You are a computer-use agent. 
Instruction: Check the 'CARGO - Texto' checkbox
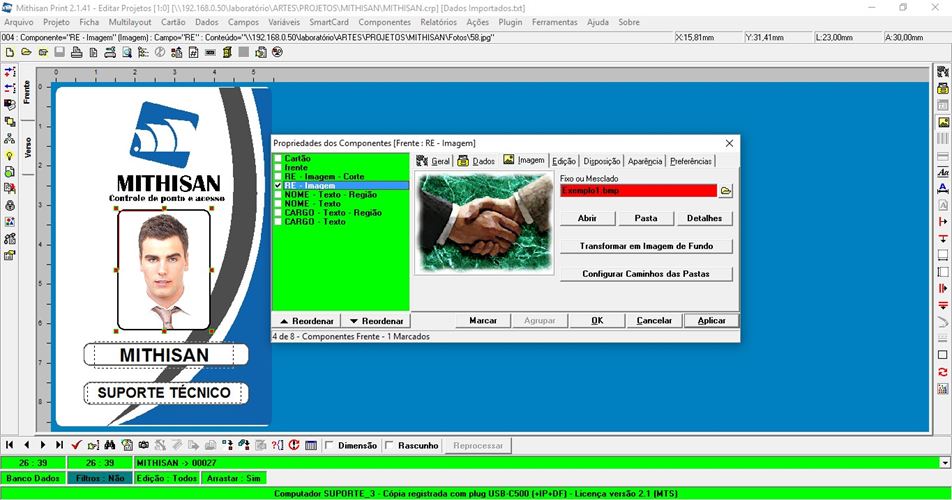coord(278,222)
